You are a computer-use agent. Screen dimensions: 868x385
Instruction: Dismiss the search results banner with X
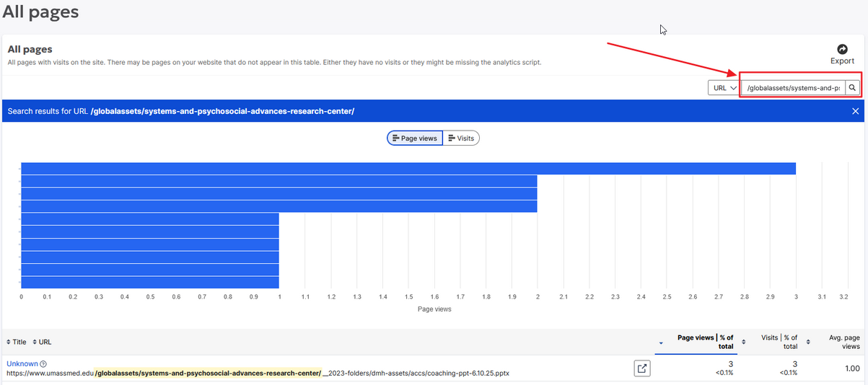pyautogui.click(x=855, y=111)
